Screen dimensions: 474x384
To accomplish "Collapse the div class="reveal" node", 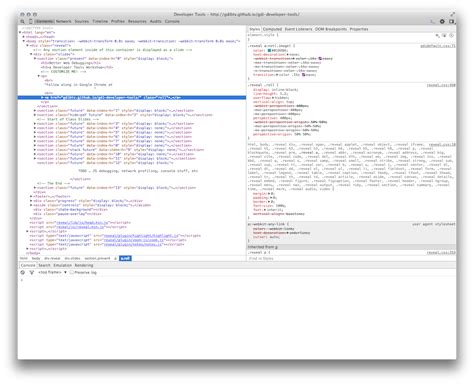I will pos(27,45).
